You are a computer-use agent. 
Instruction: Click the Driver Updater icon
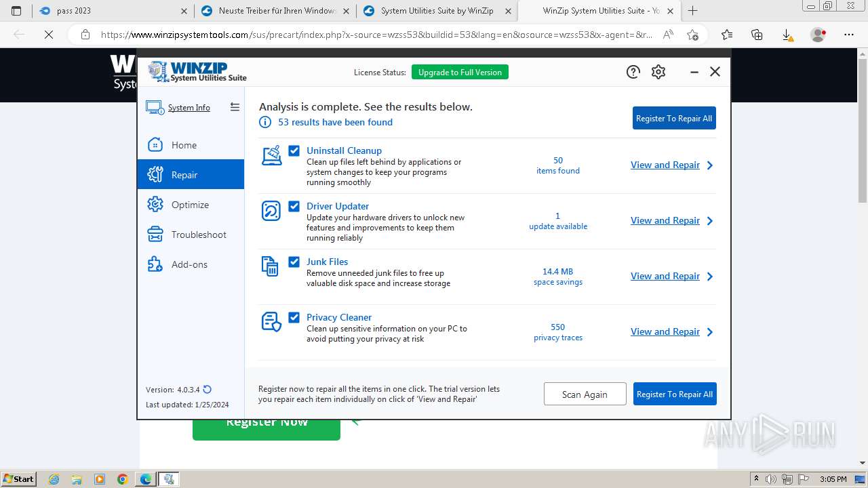click(271, 211)
